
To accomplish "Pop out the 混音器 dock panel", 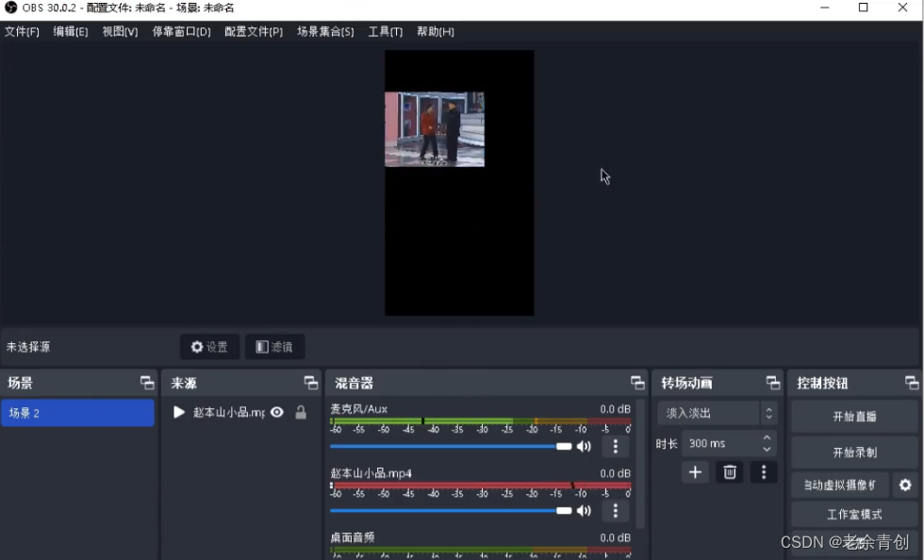I will click(x=637, y=383).
